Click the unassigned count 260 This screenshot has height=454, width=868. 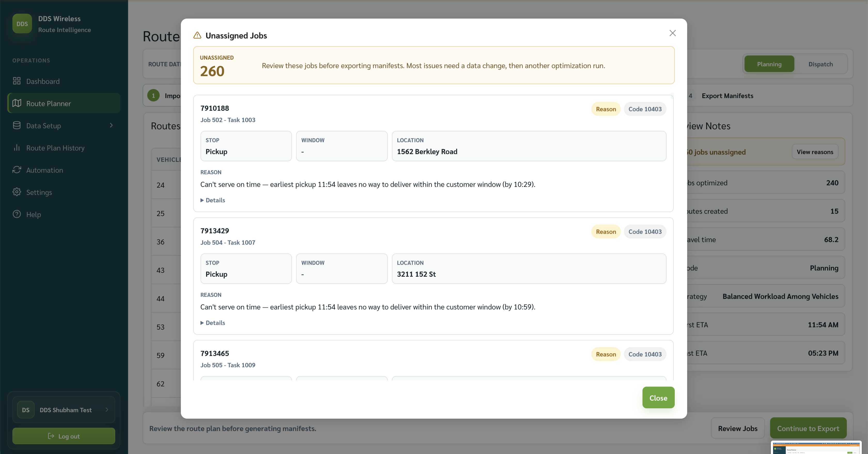click(x=212, y=71)
